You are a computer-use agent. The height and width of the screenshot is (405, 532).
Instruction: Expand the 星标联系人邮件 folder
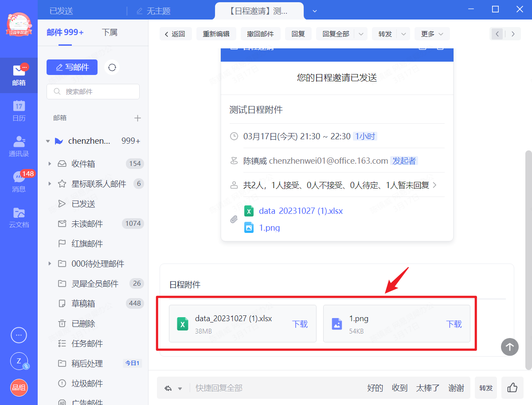[50, 184]
